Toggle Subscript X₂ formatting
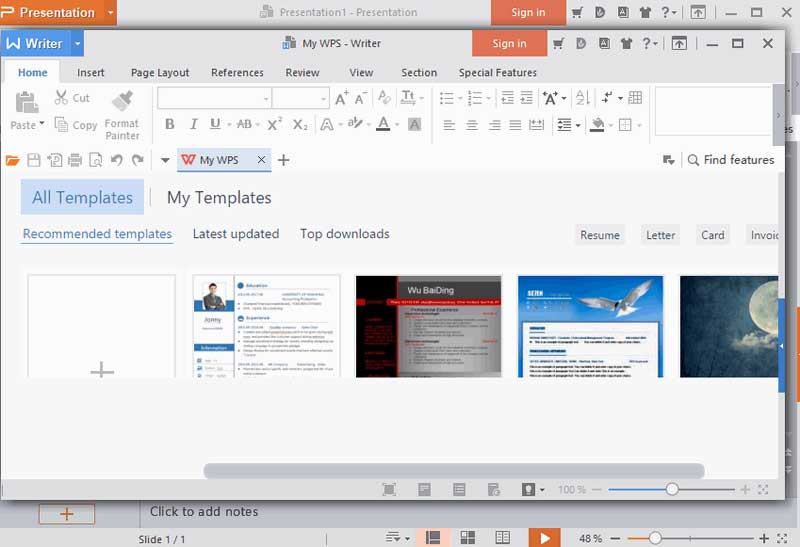This screenshot has height=547, width=800. 300,125
